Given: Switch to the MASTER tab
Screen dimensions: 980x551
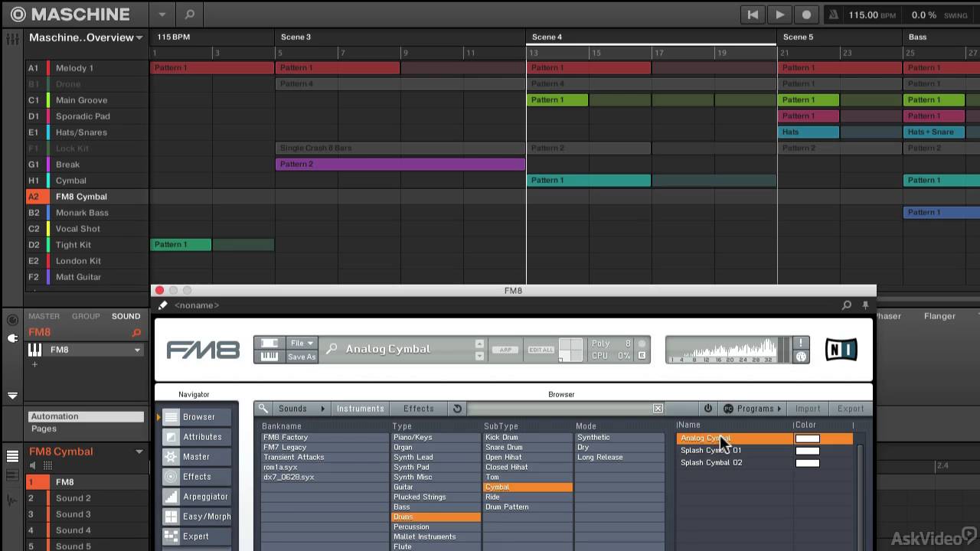Looking at the screenshot, I should click(44, 316).
